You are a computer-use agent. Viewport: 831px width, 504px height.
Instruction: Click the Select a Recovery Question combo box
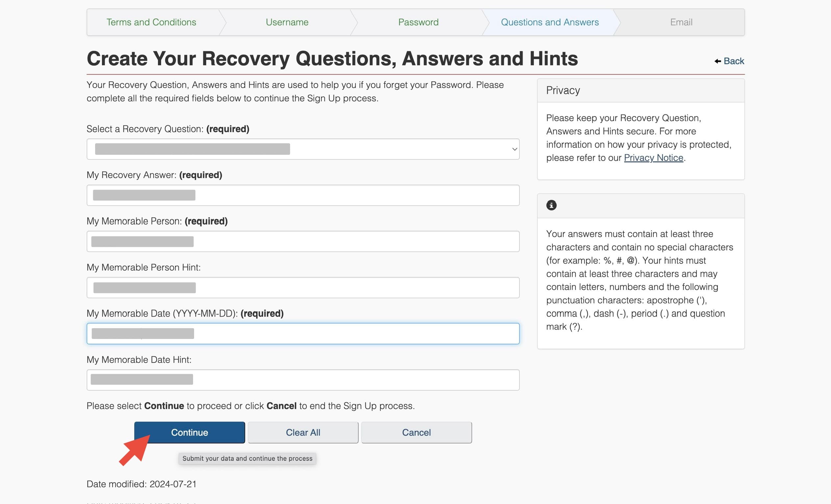[x=303, y=149]
